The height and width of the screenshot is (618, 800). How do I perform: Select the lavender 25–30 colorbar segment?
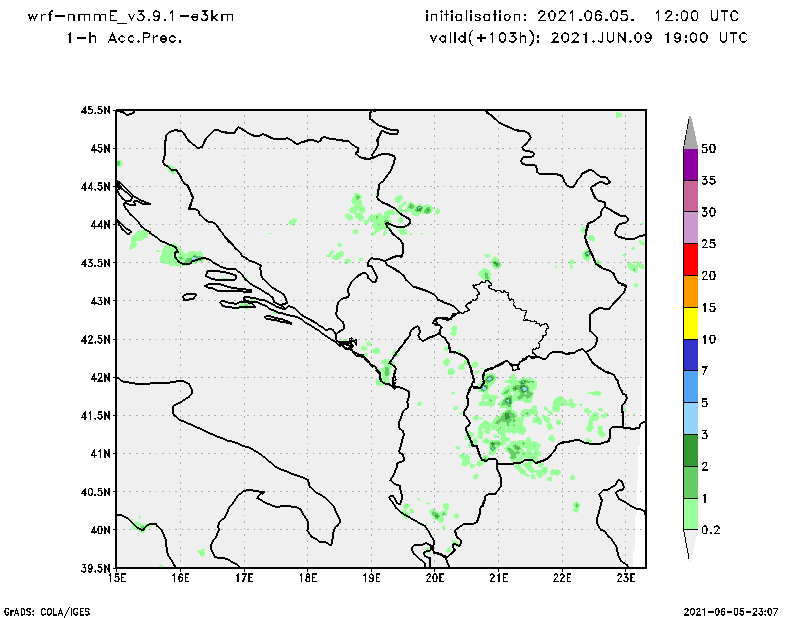click(x=690, y=228)
